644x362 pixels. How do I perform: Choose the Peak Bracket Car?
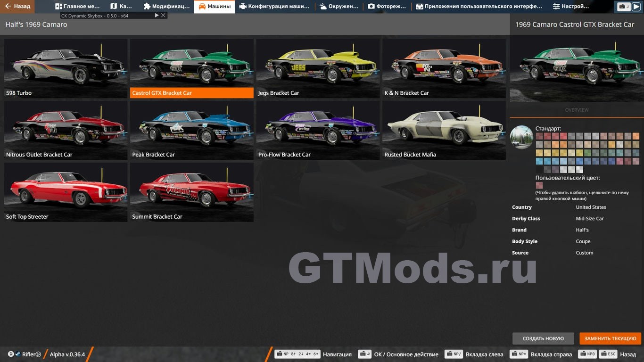[x=192, y=130]
